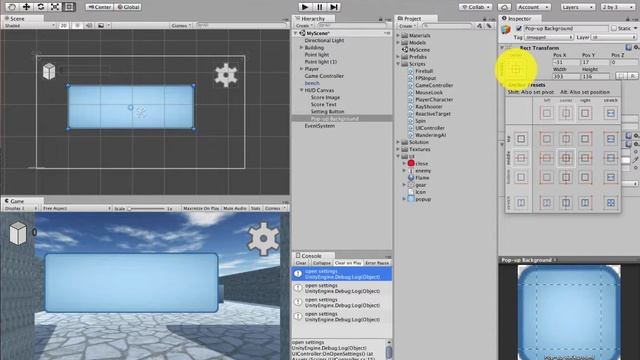Open the Free Aspect dropdown

(x=76, y=208)
